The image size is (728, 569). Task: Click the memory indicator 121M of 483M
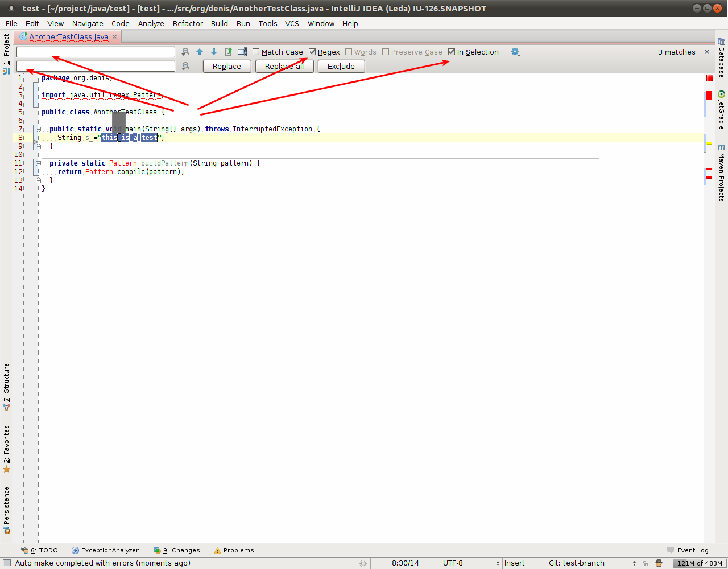pos(699,563)
